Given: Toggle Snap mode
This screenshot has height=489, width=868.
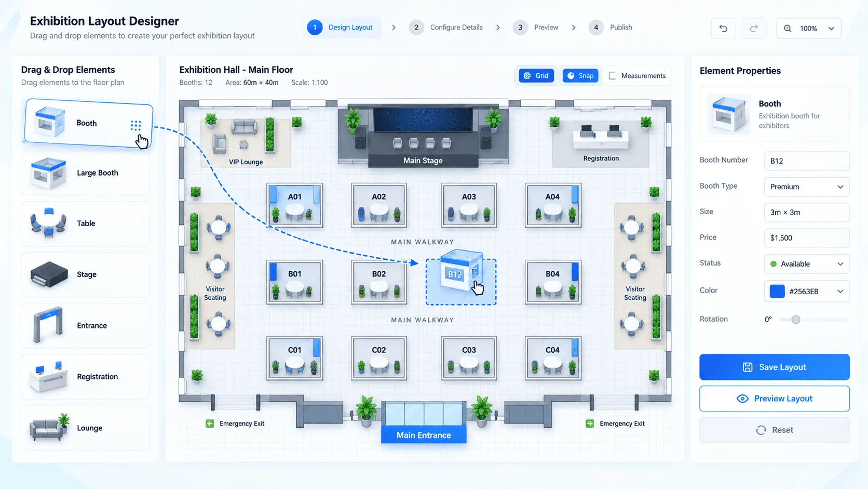Looking at the screenshot, I should (x=580, y=76).
